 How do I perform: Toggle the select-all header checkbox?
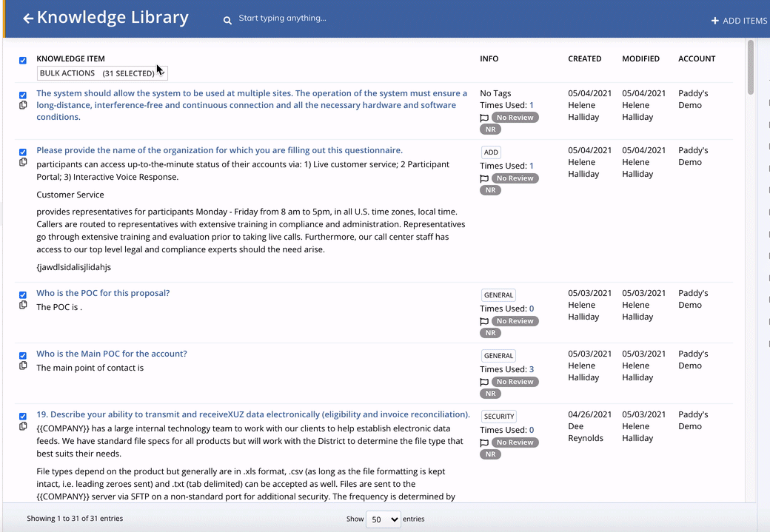(23, 61)
